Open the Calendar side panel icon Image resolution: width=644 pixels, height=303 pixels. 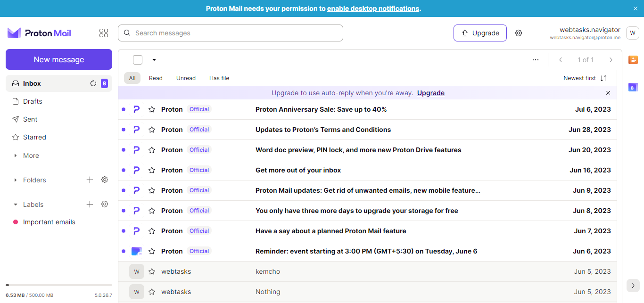click(x=633, y=87)
